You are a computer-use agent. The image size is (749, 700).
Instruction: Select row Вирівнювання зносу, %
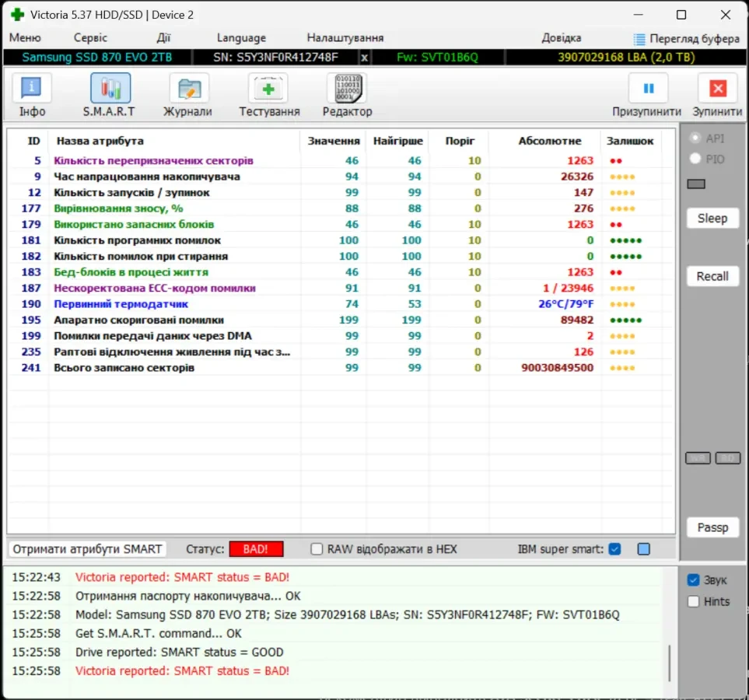point(341,208)
